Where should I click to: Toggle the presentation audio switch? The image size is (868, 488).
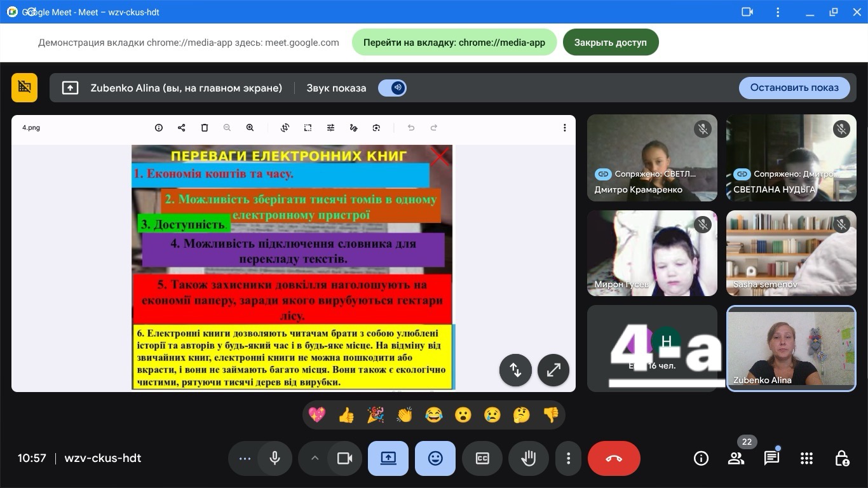392,88
